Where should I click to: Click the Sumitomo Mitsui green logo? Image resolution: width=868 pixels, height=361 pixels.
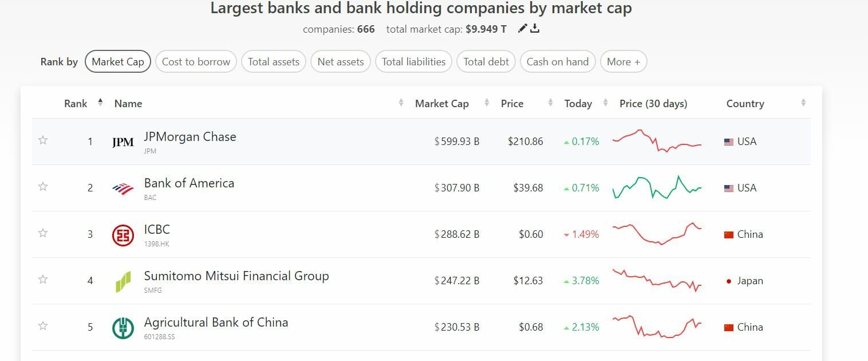click(x=123, y=281)
